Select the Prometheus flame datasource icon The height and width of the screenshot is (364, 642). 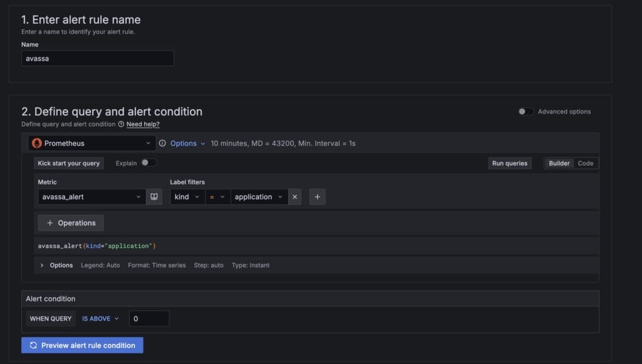(36, 143)
